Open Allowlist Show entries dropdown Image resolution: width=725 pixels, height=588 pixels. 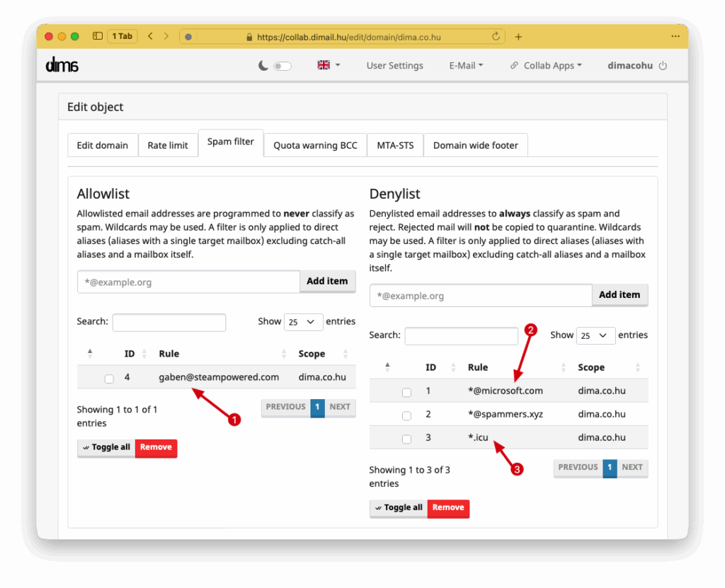point(303,322)
